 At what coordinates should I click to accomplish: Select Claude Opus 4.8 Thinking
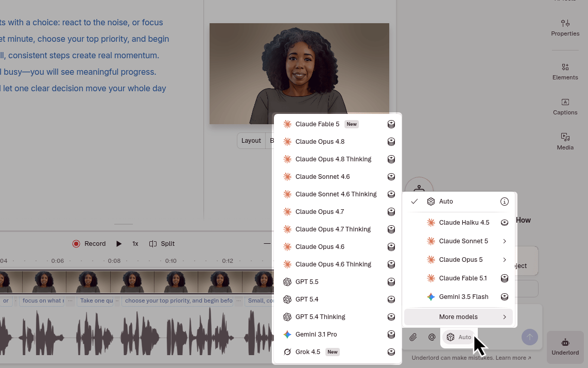(337, 159)
